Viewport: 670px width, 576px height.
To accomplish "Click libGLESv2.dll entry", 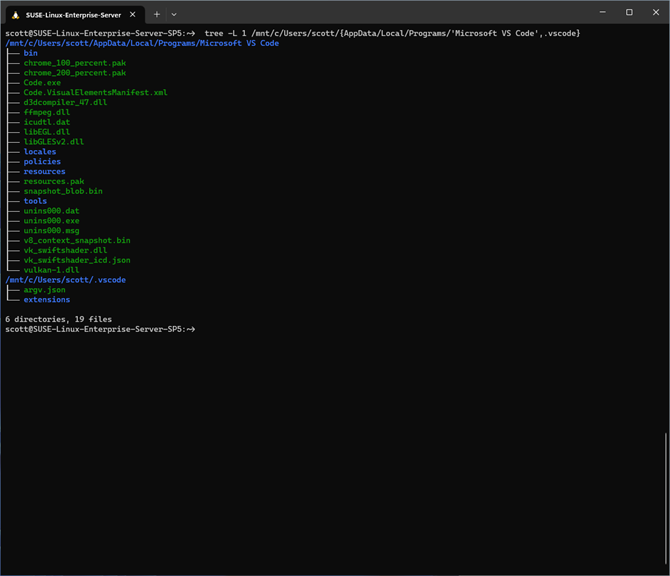I will click(x=54, y=141).
